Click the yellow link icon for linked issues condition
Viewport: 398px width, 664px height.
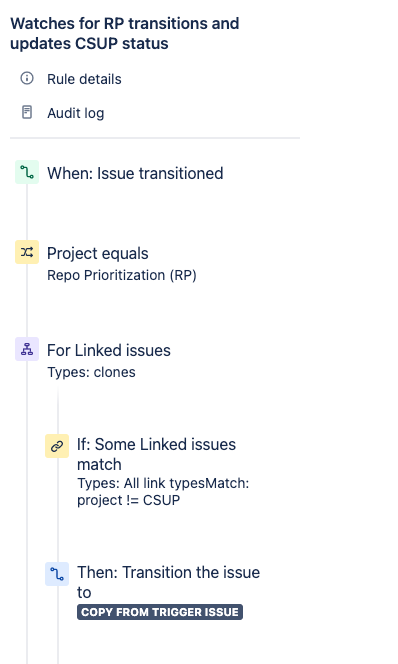[57, 446]
